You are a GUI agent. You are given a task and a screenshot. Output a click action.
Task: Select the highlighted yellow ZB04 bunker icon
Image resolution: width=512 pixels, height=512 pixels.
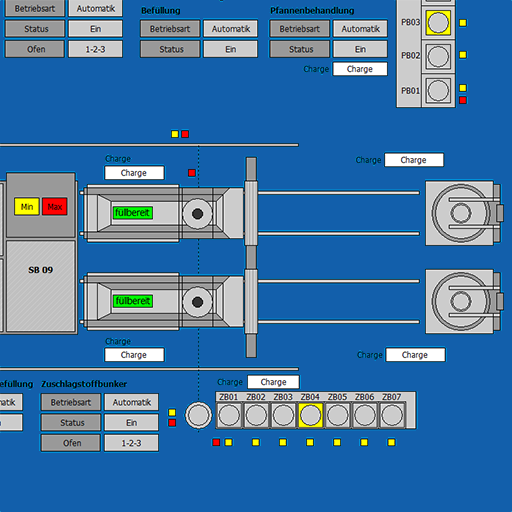[x=310, y=415]
